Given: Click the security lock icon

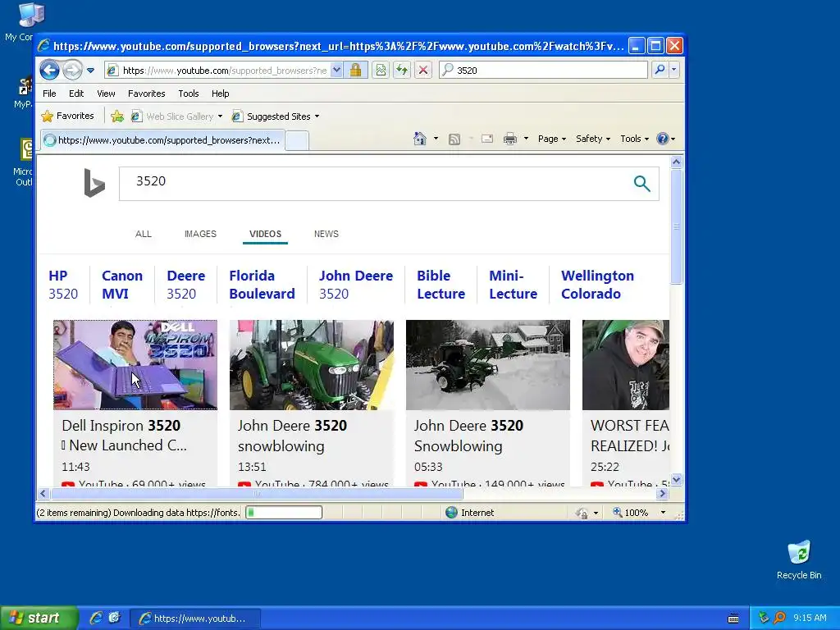Looking at the screenshot, I should [x=356, y=71].
